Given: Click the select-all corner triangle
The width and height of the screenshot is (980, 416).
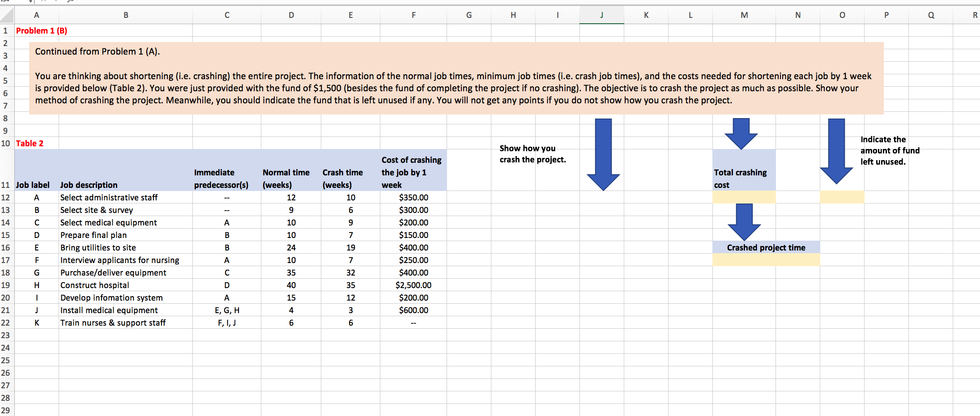Looking at the screenshot, I should 7,15.
